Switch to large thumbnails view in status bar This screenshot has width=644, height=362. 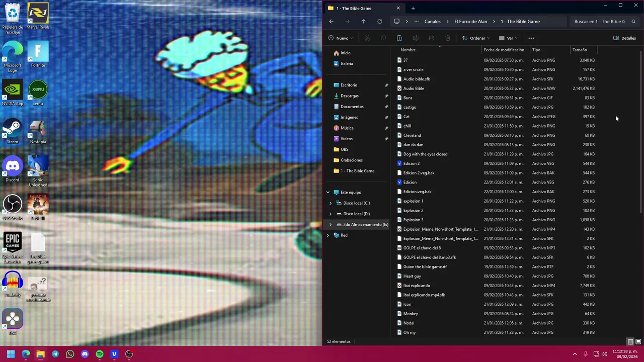(x=638, y=342)
